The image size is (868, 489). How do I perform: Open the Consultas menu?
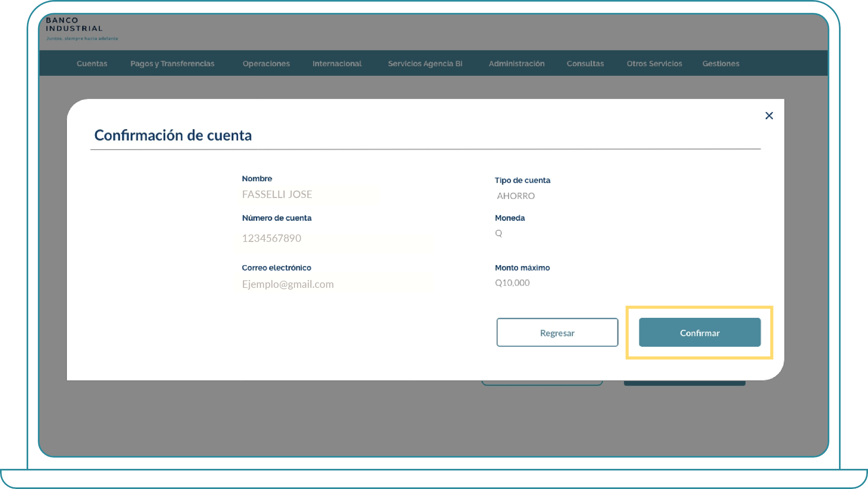coord(585,64)
